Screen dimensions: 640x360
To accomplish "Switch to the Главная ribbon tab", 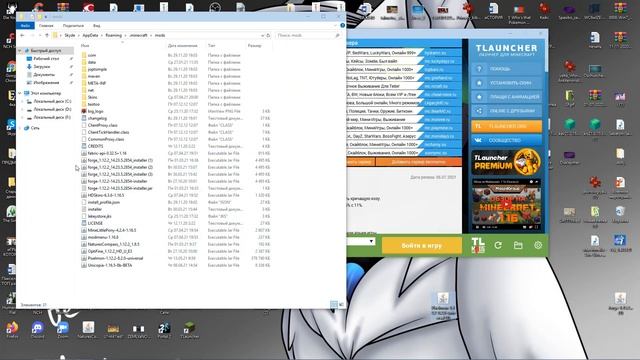I will 46,26.
